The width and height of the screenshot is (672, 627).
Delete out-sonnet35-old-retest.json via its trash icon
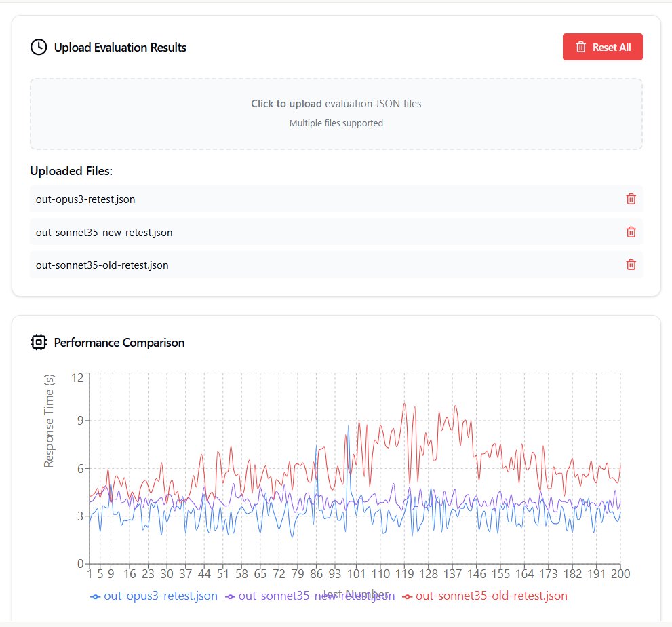click(x=631, y=265)
